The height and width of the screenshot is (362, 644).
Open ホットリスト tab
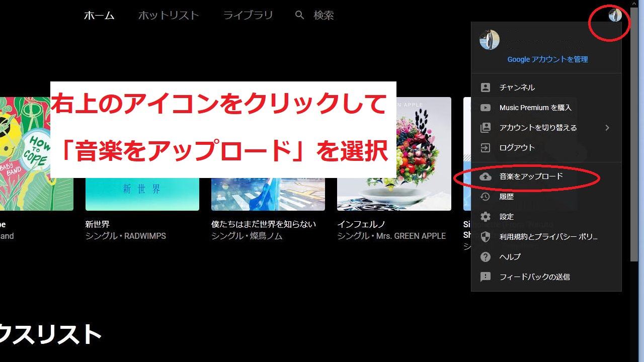point(169,16)
